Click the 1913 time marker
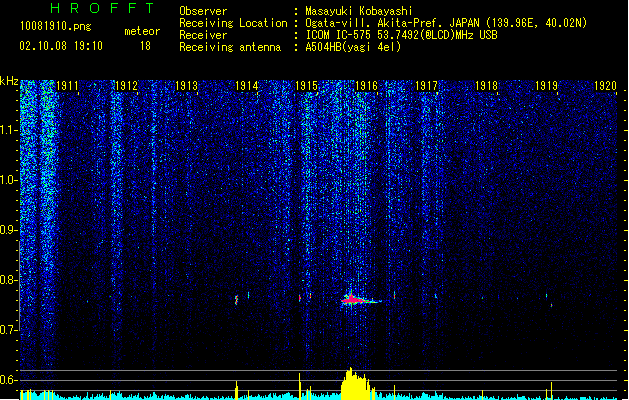The width and height of the screenshot is (629, 400). [187, 86]
